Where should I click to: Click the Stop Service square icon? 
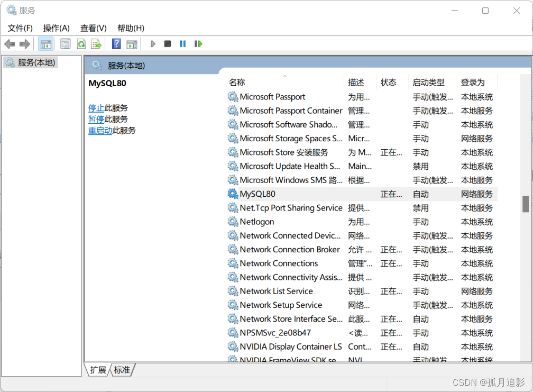click(168, 44)
